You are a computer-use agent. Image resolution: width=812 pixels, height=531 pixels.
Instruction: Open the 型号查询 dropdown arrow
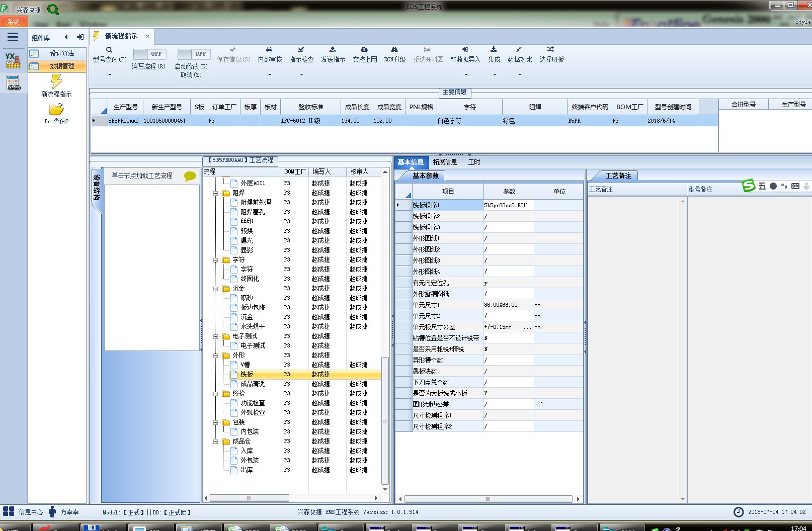click(110, 75)
